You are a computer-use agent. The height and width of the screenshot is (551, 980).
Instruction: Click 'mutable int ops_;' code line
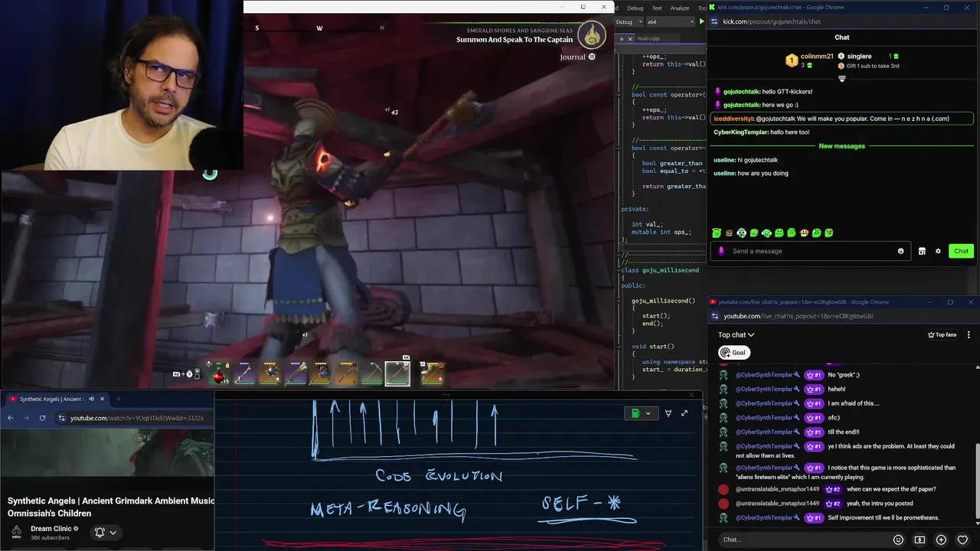(661, 232)
